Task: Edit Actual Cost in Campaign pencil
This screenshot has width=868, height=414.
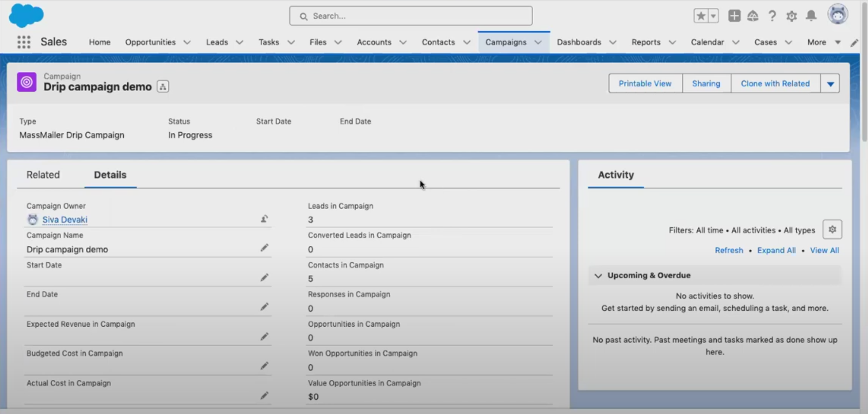Action: click(x=264, y=395)
